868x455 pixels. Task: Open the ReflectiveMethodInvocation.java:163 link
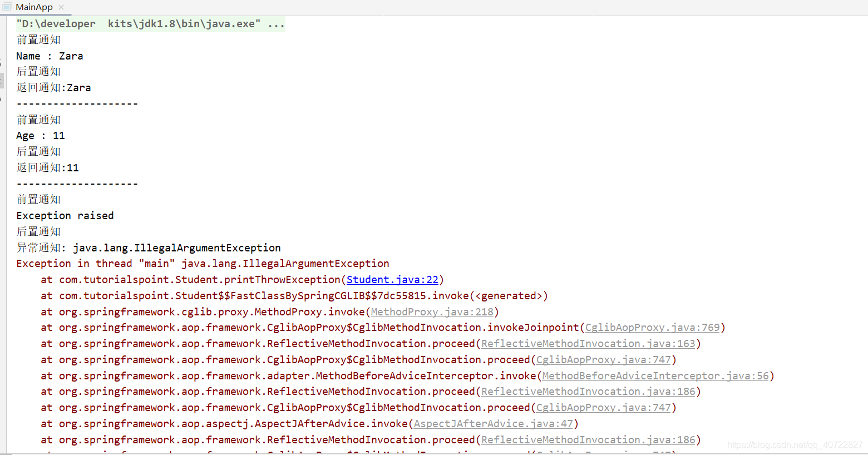tap(588, 344)
